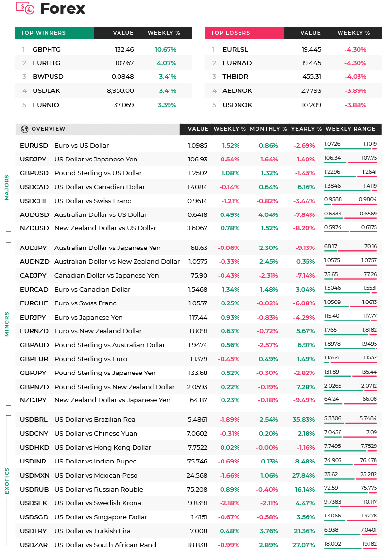Select the Majors section label
The image size is (392, 552).
coord(6,188)
